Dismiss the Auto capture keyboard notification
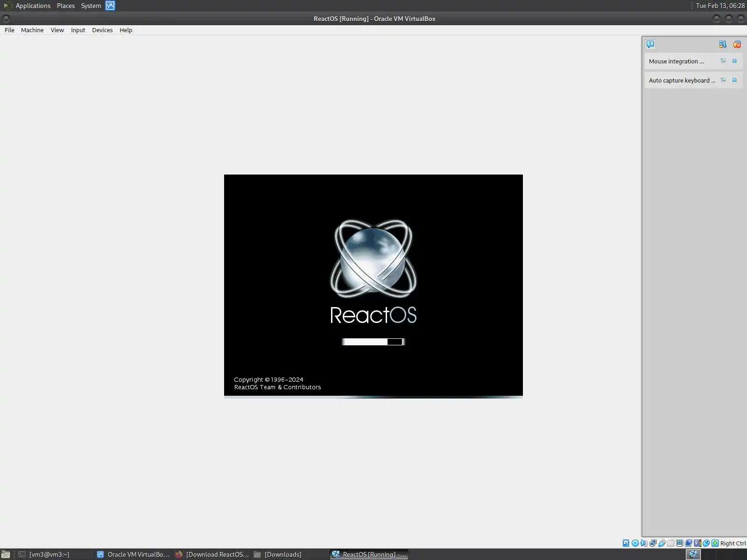The width and height of the screenshot is (747, 560). 734,80
